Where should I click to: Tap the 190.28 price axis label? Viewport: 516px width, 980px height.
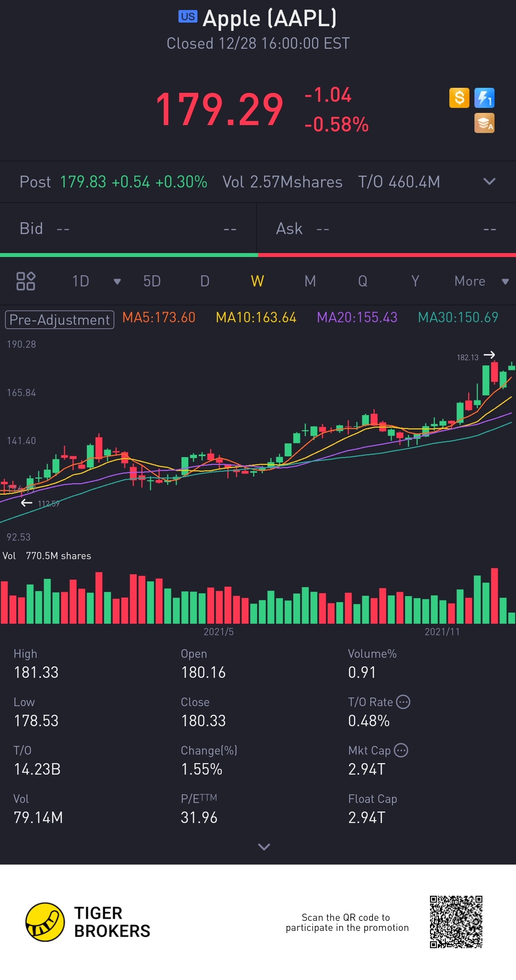(x=21, y=344)
